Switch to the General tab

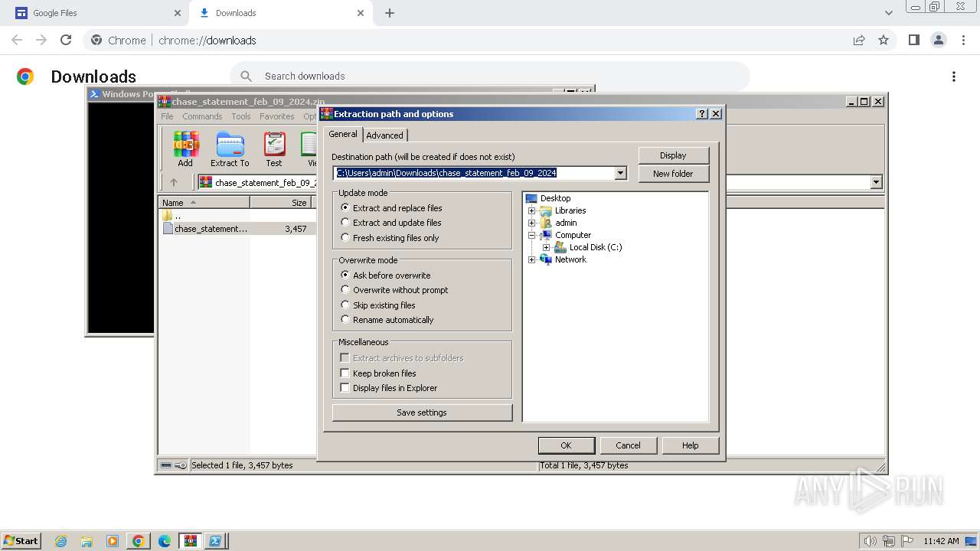point(343,134)
